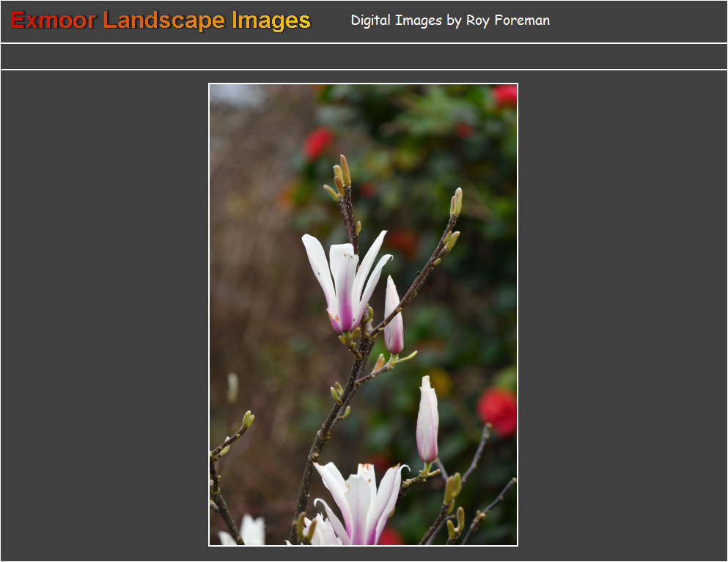This screenshot has height=562, width=728.
Task: Click the name "Roy Foreman" in the header
Action: click(x=507, y=21)
